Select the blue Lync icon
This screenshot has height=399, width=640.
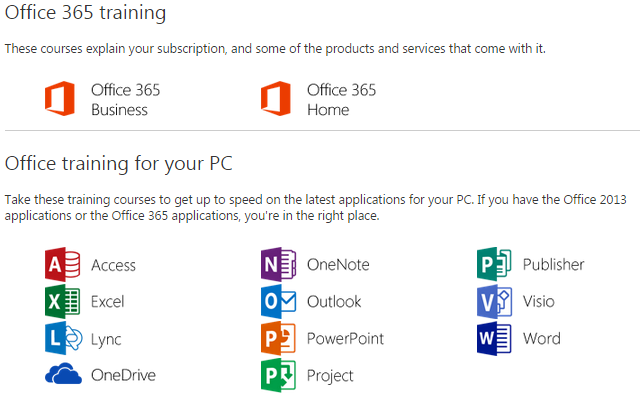click(x=63, y=338)
